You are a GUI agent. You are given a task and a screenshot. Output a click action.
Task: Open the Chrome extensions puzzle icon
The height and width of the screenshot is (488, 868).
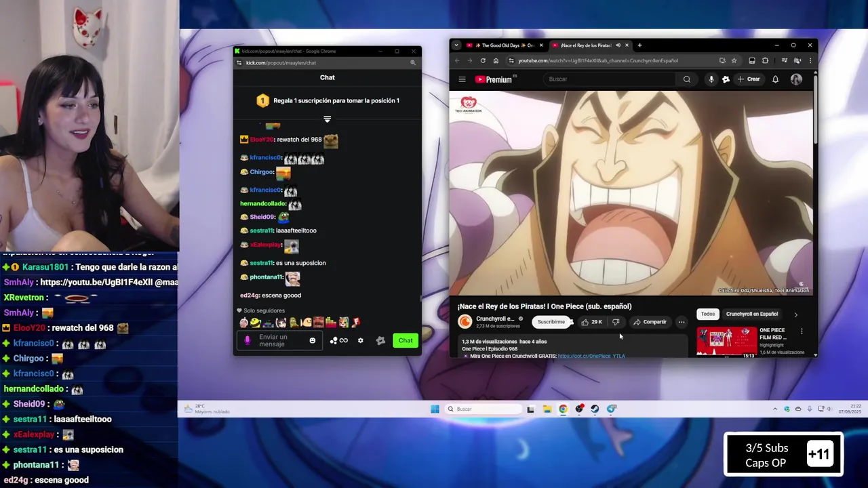point(765,60)
